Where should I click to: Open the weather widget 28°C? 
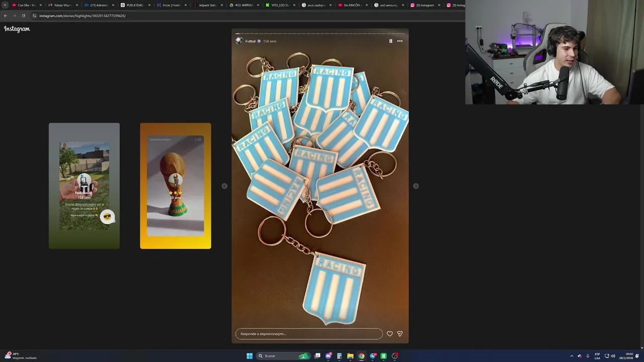click(20, 356)
